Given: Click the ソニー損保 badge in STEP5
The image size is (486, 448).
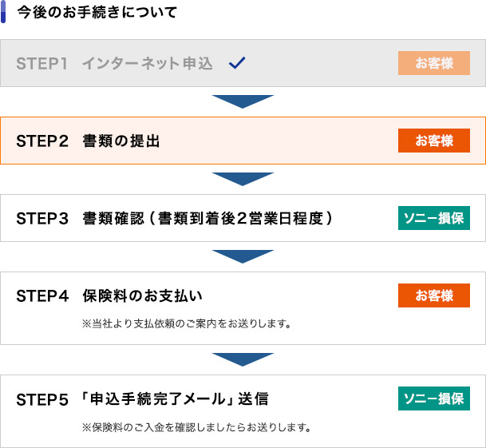Looking at the screenshot, I should pos(434,398).
